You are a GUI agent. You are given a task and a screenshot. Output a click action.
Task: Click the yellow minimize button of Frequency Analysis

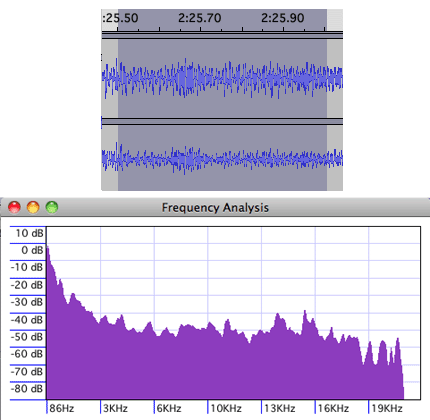click(33, 207)
